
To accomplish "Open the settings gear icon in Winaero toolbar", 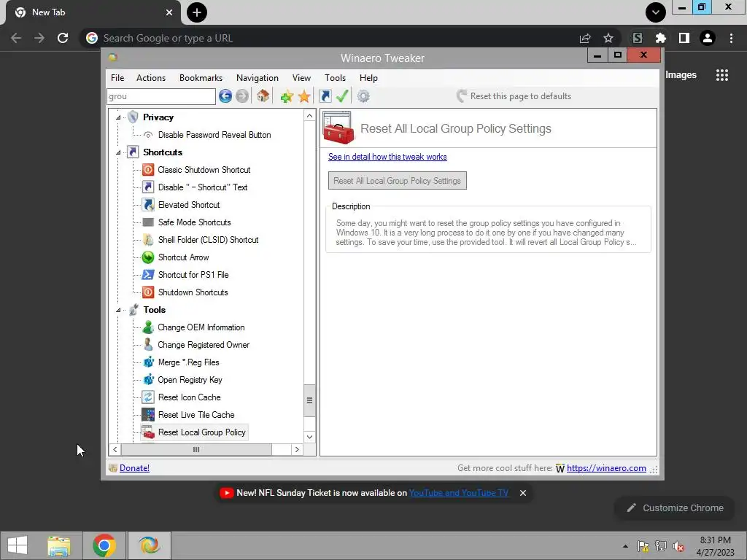I will [x=363, y=96].
